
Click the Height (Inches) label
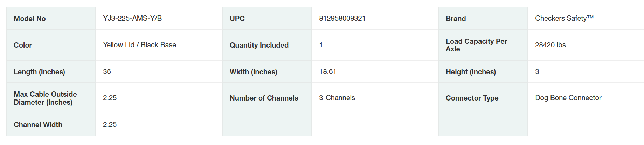(471, 72)
